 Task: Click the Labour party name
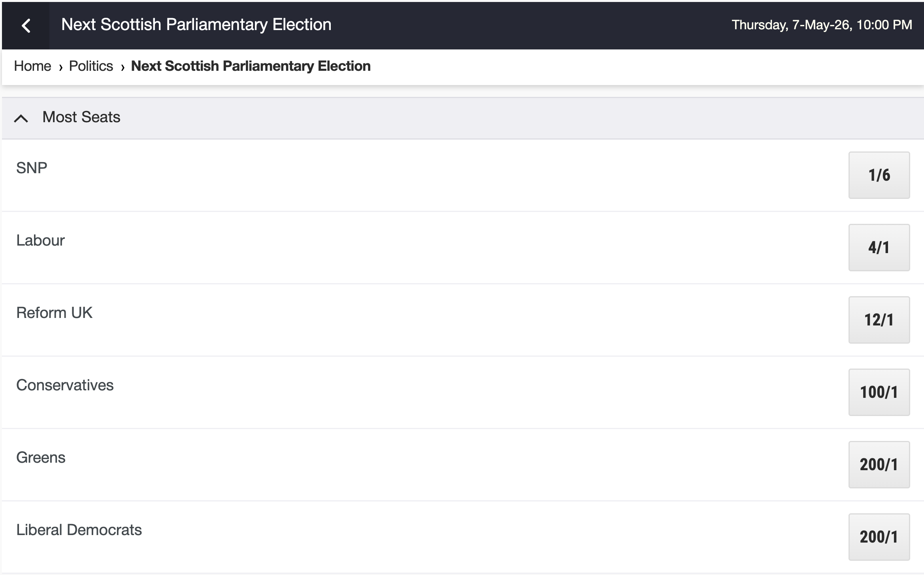pyautogui.click(x=40, y=240)
